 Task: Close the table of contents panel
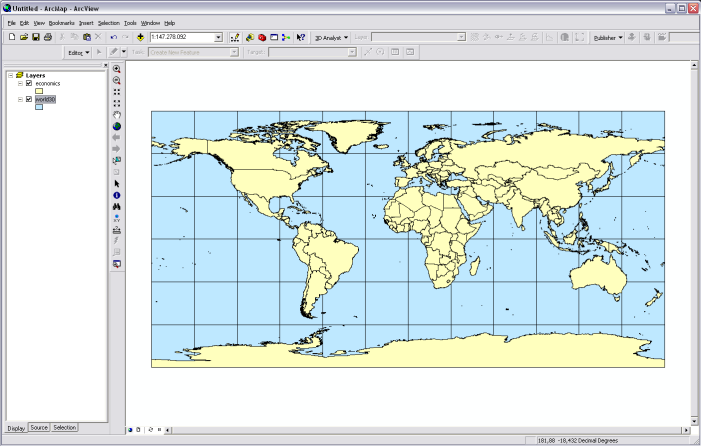tap(106, 65)
